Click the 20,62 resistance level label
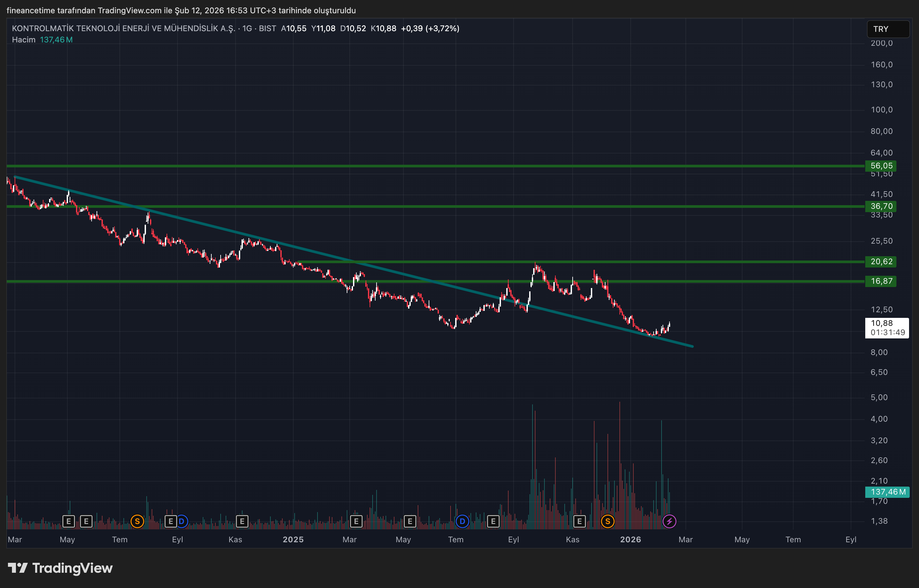This screenshot has height=588, width=919. click(x=881, y=262)
